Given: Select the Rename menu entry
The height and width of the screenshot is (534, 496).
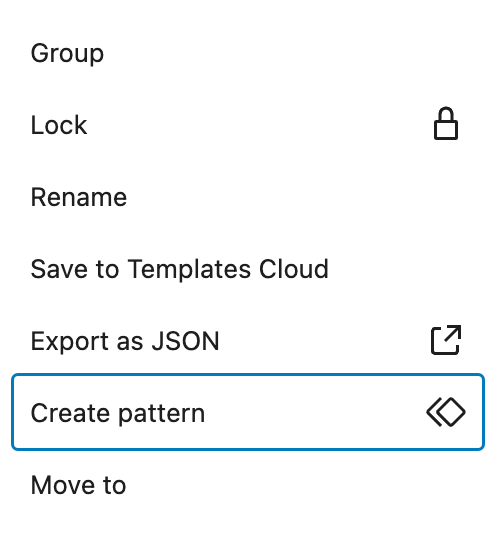Looking at the screenshot, I should click(x=248, y=197).
